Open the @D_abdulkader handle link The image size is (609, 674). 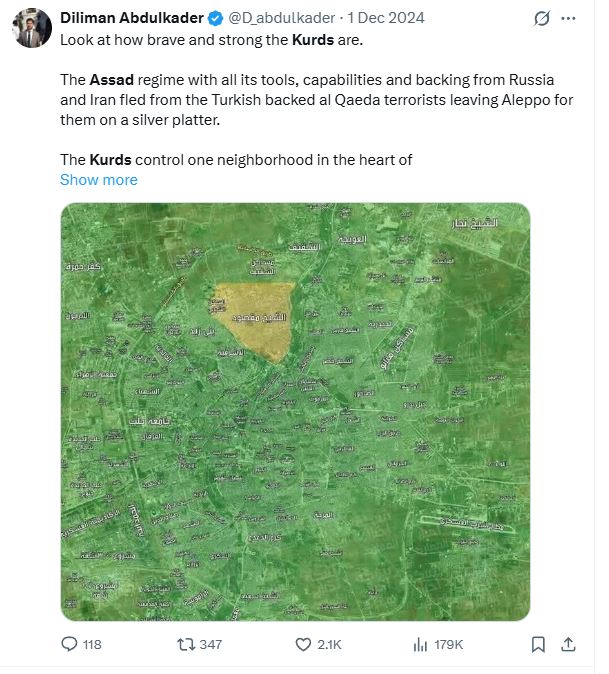pyautogui.click(x=282, y=18)
